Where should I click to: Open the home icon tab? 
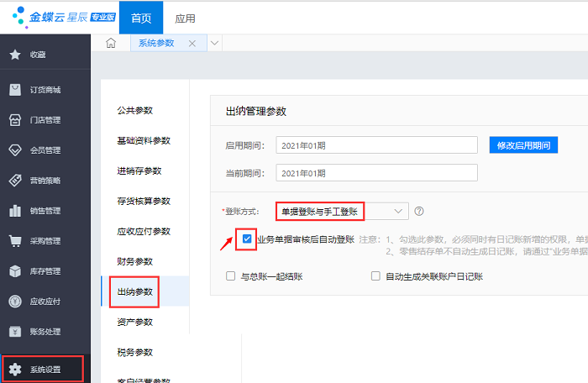point(111,43)
